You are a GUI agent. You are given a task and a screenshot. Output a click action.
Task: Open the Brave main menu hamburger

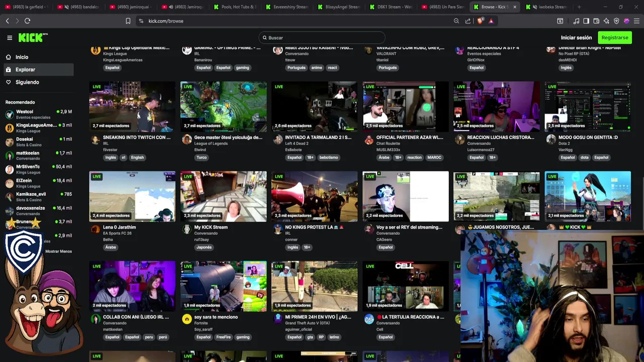click(x=637, y=21)
